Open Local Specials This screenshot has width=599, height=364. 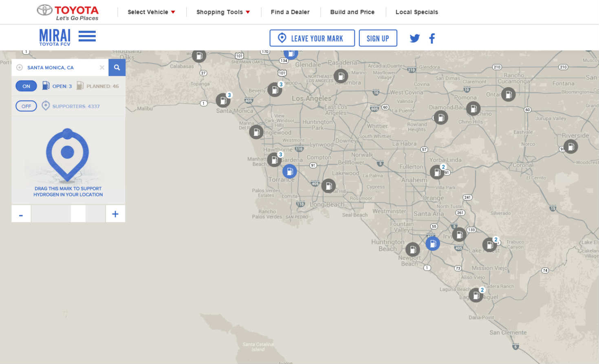416,12
